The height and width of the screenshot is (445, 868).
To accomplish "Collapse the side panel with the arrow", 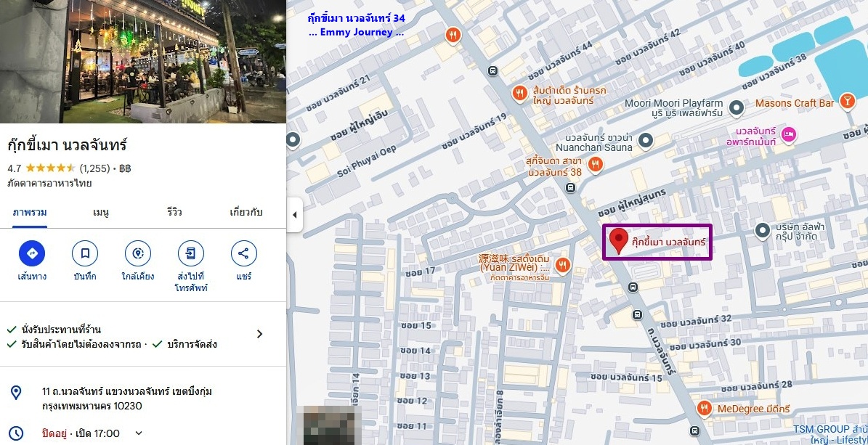I will (x=294, y=214).
